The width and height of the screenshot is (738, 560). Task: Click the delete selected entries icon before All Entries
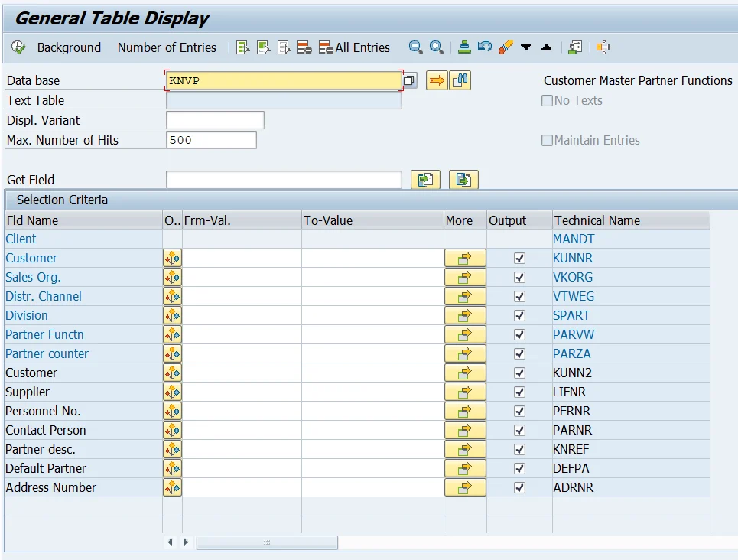coord(304,47)
